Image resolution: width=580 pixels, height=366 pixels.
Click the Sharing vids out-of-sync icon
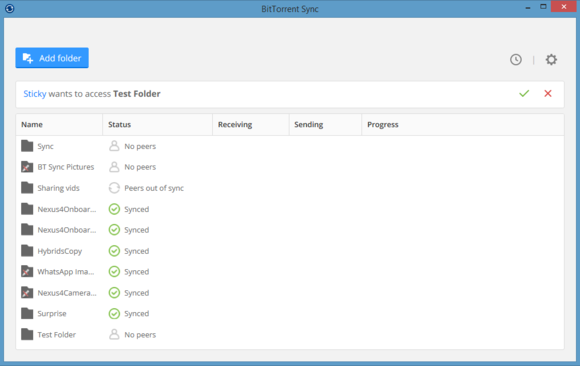[114, 188]
